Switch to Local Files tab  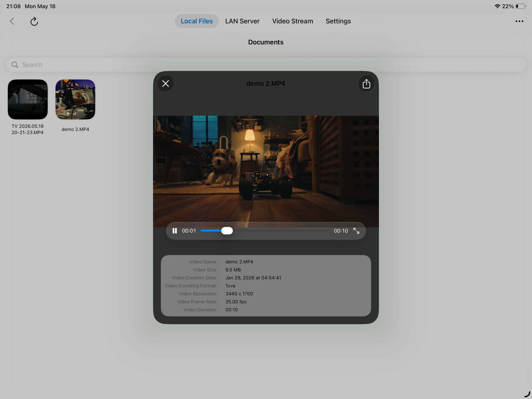(196, 21)
